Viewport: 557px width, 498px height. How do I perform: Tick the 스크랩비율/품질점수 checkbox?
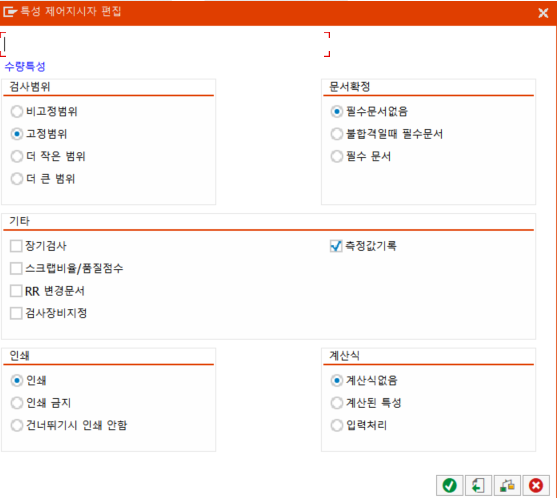[16, 268]
